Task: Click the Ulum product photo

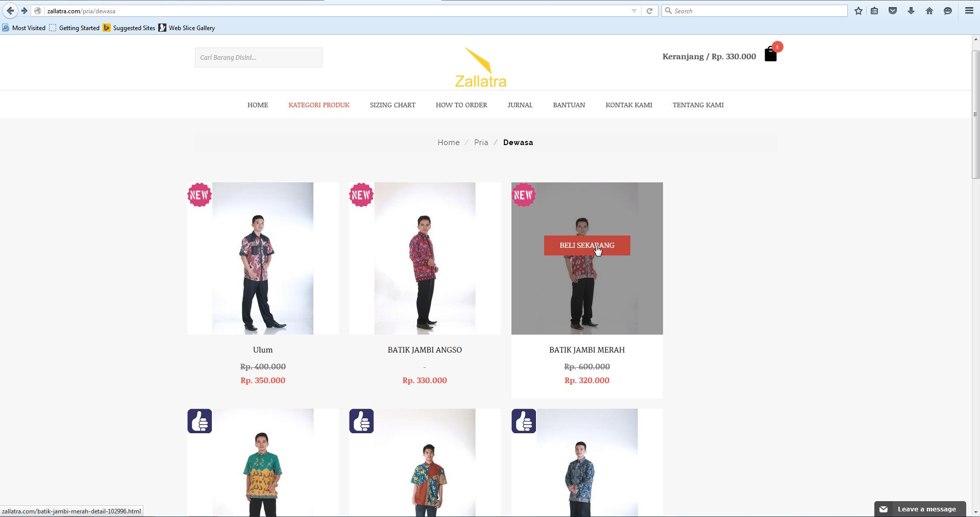Action: click(263, 258)
